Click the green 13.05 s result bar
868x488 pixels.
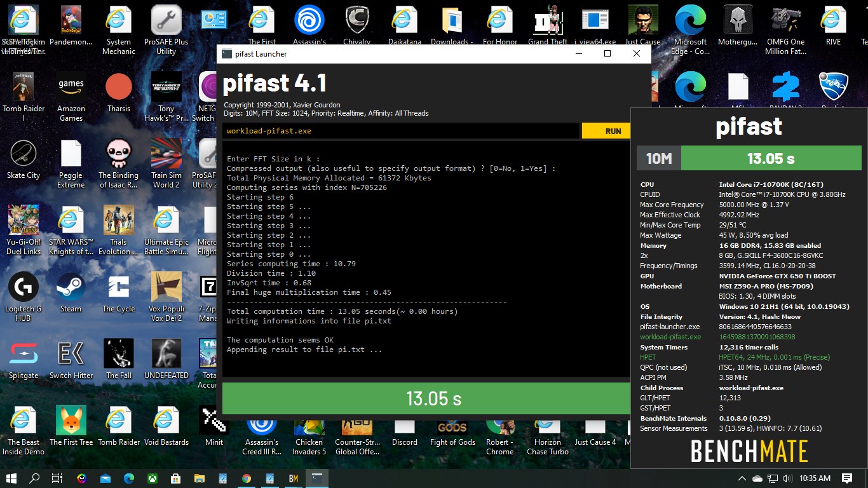click(426, 398)
